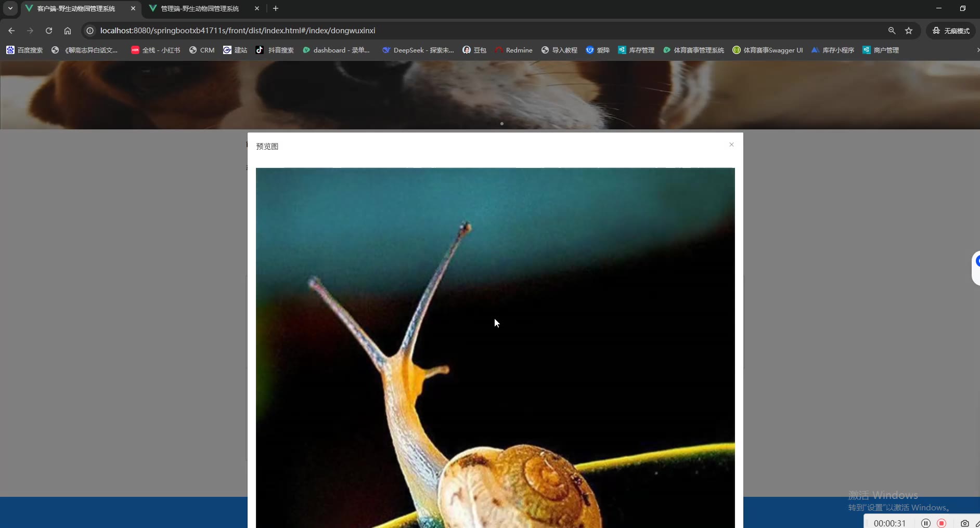Switch to the 客户端-野生动物园管理系统 tab

point(76,9)
